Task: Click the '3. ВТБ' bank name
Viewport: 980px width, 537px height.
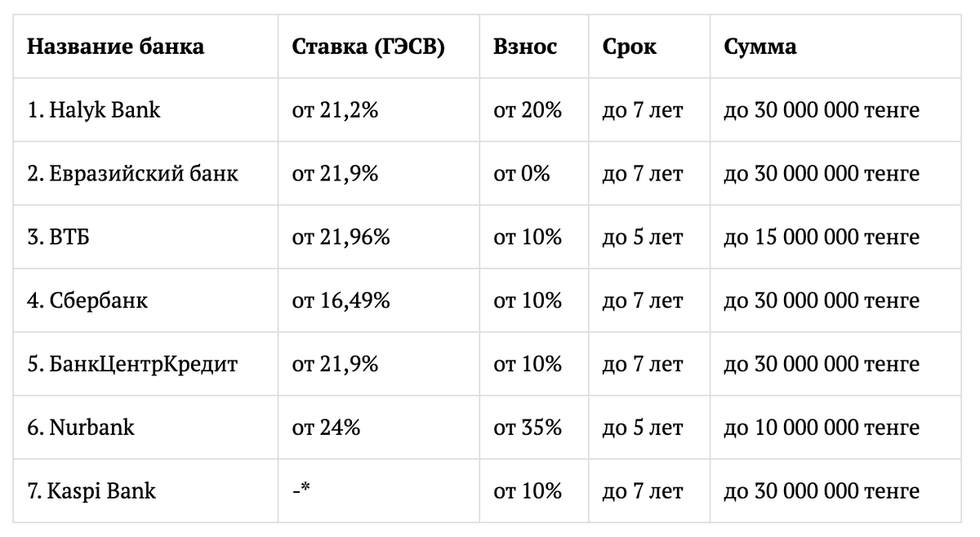Action: coord(56,237)
